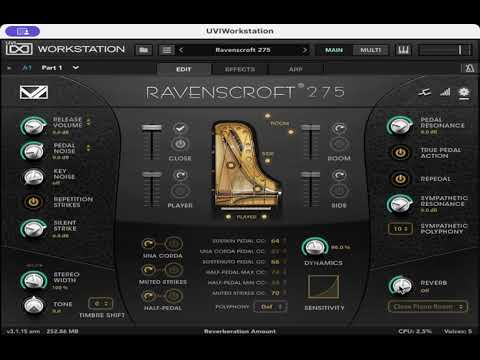Select the MAIN view
480x360 pixels.
(x=334, y=50)
